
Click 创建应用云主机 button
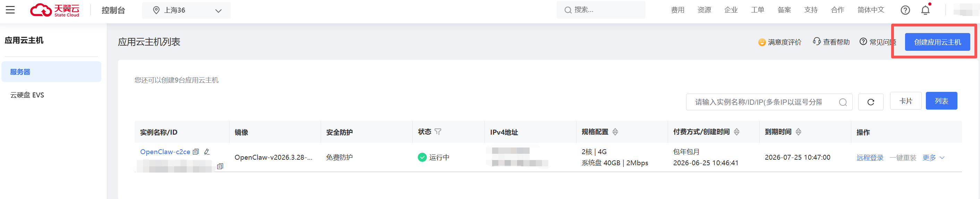coord(937,42)
